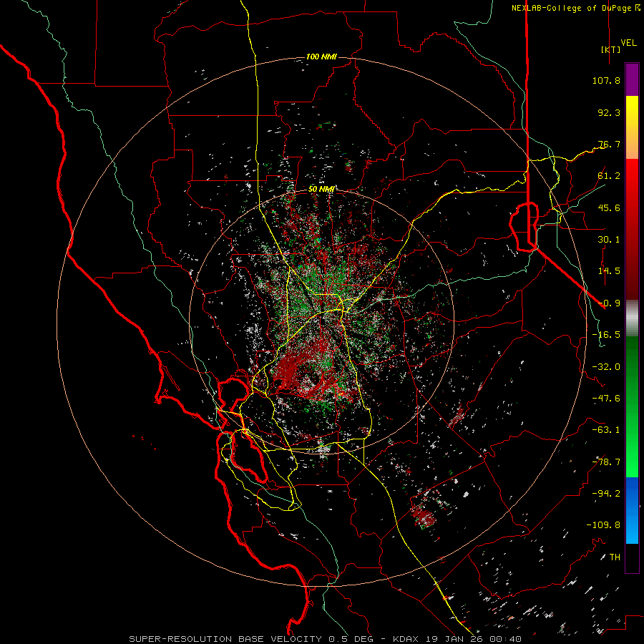Select the 107.8 scale value
The height and width of the screenshot is (644, 644).
[x=606, y=80]
